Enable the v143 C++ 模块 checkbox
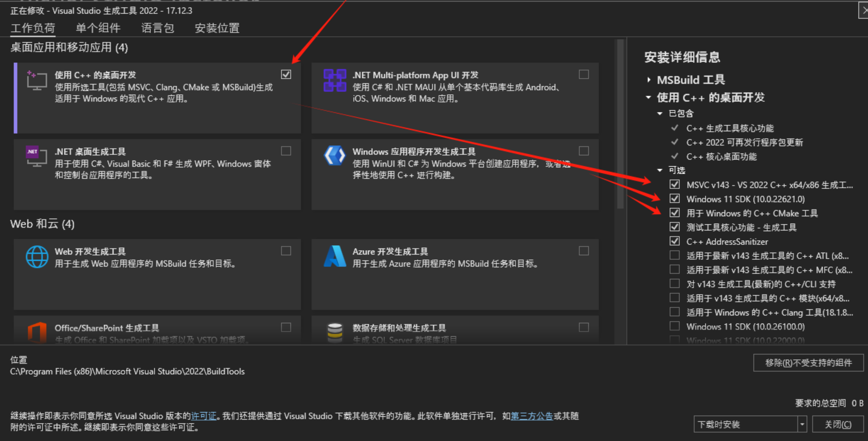The image size is (868, 441). 675,298
